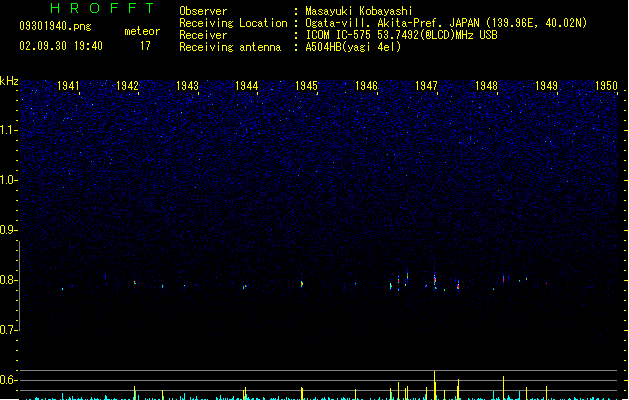Click the meteor label

pos(142,31)
